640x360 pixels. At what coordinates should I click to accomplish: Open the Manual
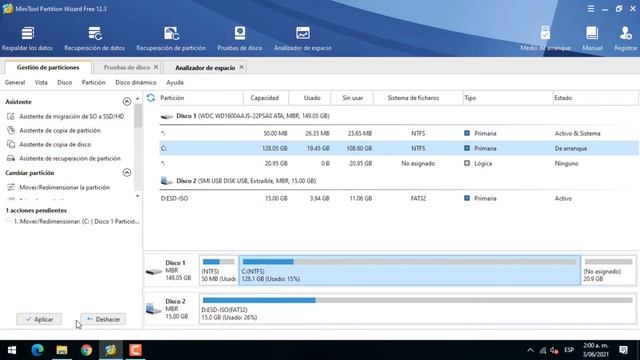click(592, 39)
